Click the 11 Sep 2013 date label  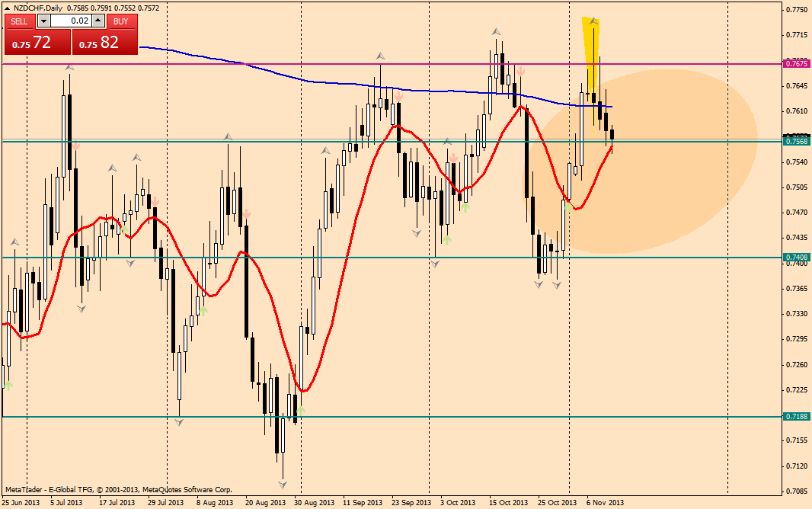(363, 502)
